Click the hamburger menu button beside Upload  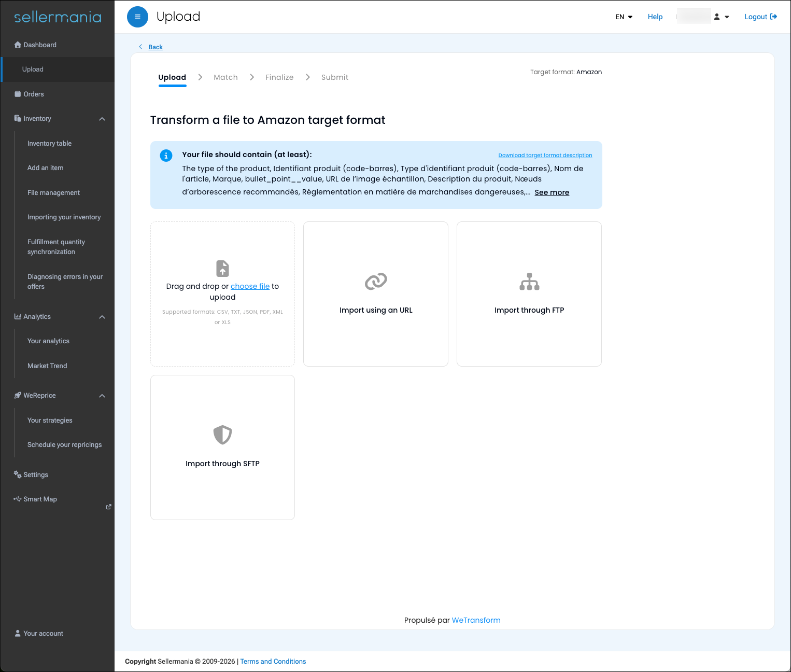137,17
